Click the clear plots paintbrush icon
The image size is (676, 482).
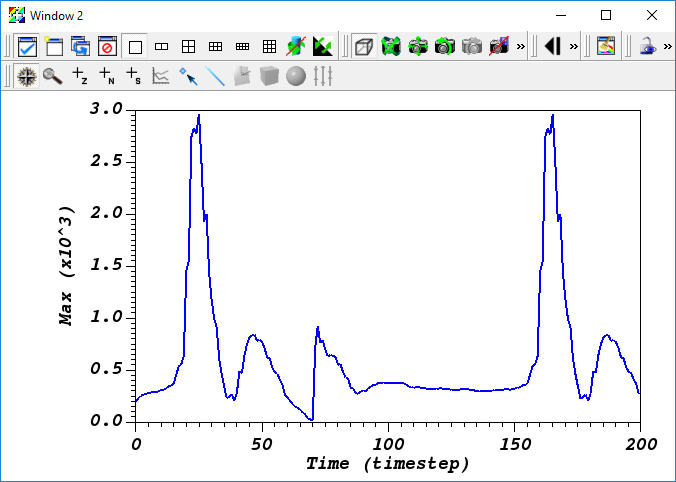point(606,46)
